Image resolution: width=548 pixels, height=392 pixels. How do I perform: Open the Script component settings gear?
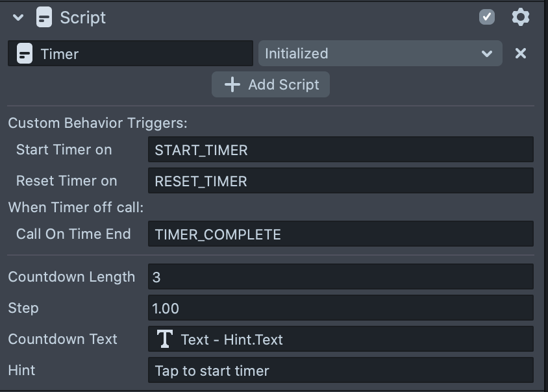pos(520,18)
